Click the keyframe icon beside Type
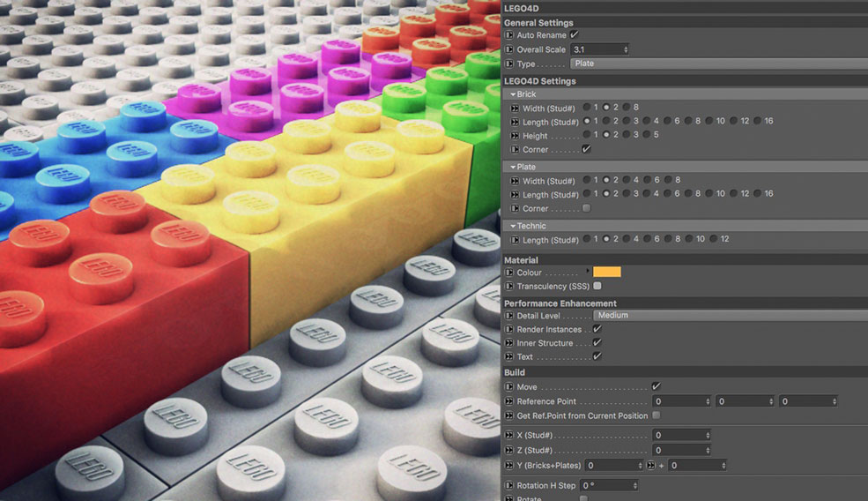The height and width of the screenshot is (501, 868). point(508,64)
